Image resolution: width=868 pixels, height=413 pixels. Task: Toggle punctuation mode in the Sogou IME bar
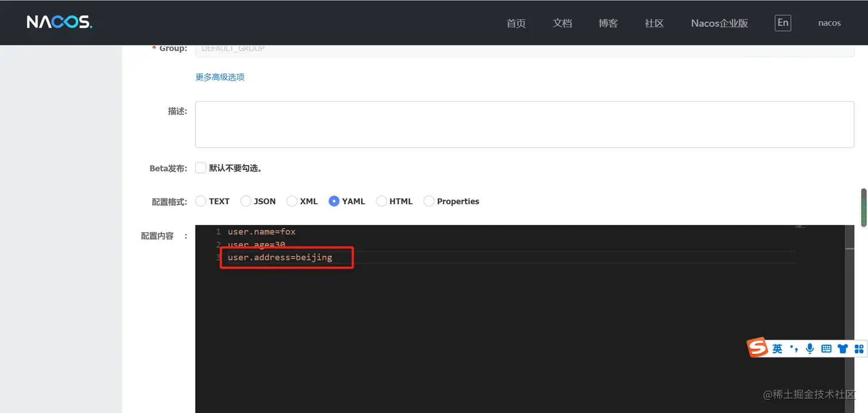pos(794,348)
